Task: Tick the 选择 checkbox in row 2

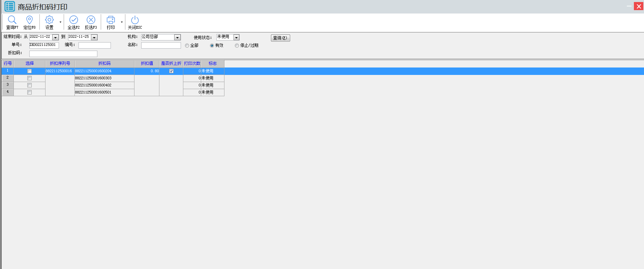Action: tap(29, 78)
